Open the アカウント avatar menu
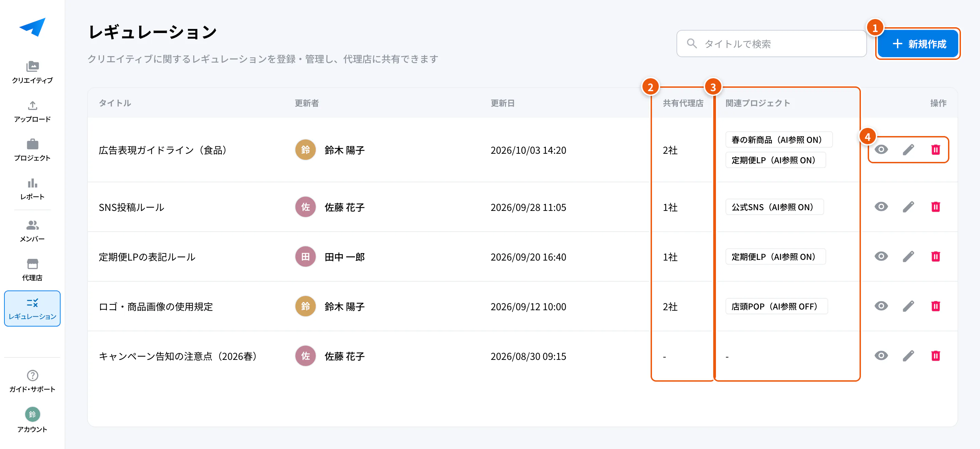Screen dimensions: 980x449 click(32, 420)
